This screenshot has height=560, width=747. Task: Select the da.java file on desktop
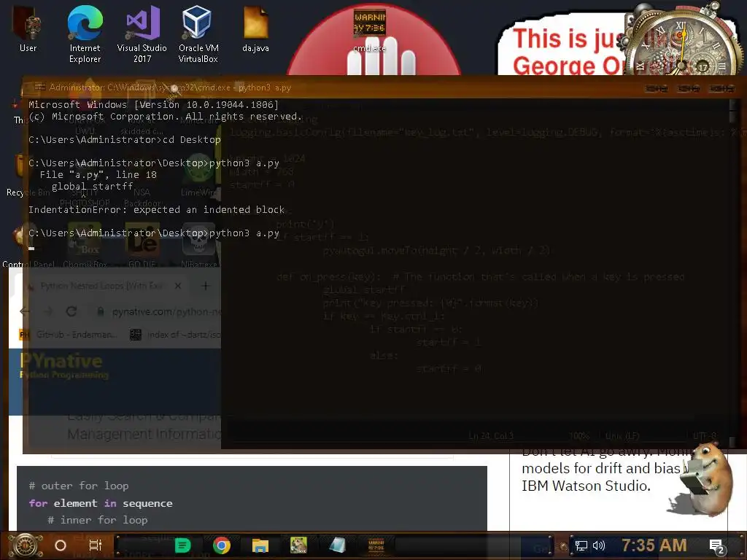click(256, 29)
